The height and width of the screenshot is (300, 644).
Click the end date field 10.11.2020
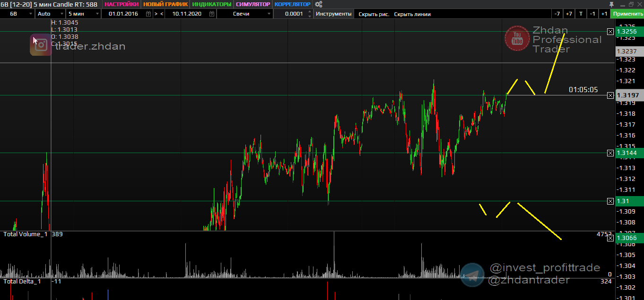tap(187, 14)
